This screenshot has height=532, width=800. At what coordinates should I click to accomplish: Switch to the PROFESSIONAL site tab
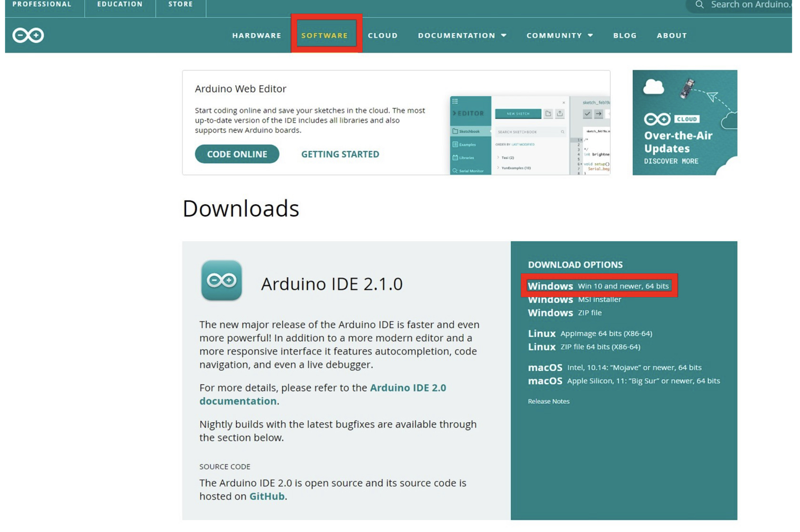(42, 4)
